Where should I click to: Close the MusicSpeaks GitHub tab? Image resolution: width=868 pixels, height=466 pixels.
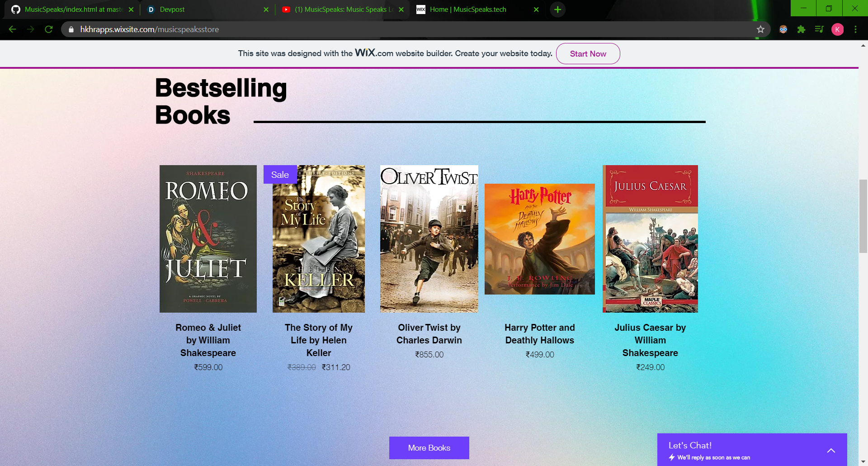pos(131,10)
